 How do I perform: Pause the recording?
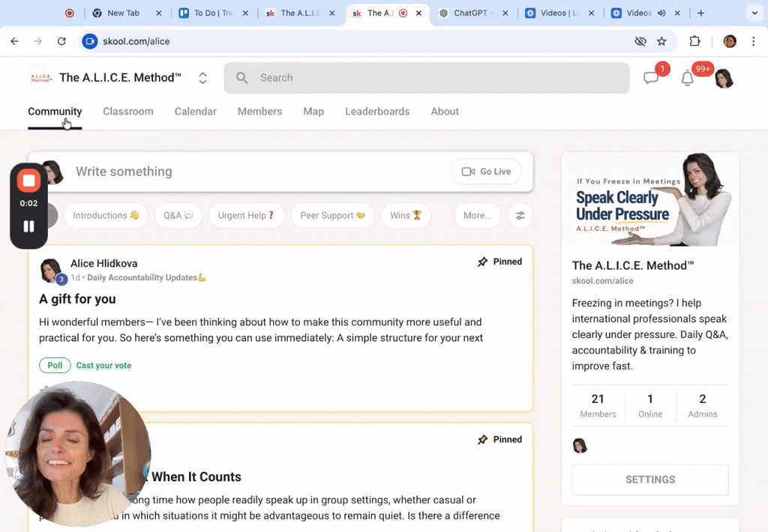(29, 226)
